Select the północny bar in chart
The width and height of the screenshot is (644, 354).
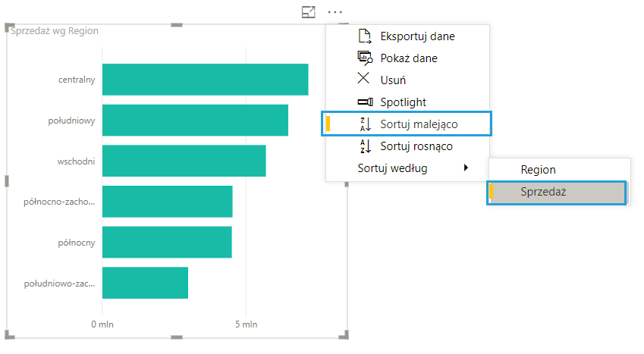pos(167,242)
